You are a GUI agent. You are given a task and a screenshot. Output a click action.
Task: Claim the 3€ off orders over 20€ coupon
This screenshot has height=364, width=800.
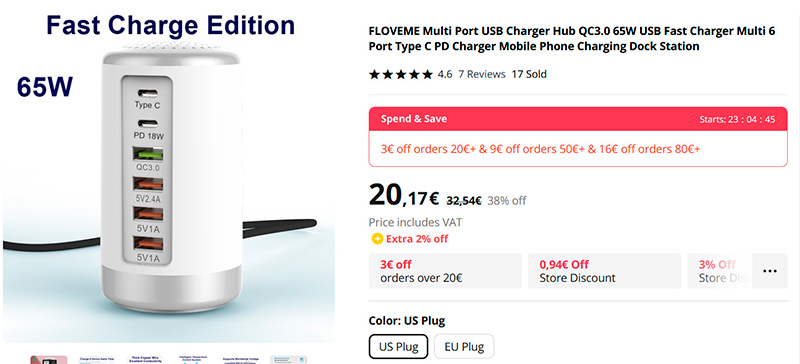click(445, 271)
